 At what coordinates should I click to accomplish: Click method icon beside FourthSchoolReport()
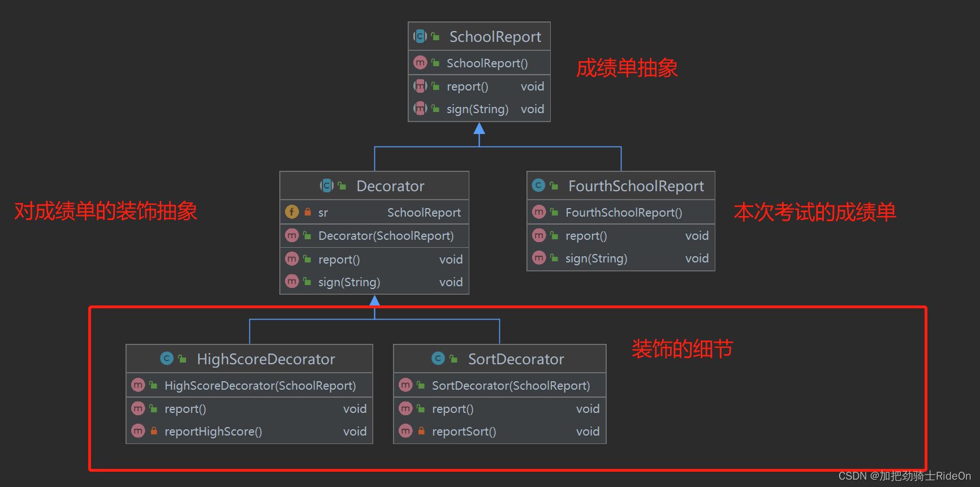point(539,212)
